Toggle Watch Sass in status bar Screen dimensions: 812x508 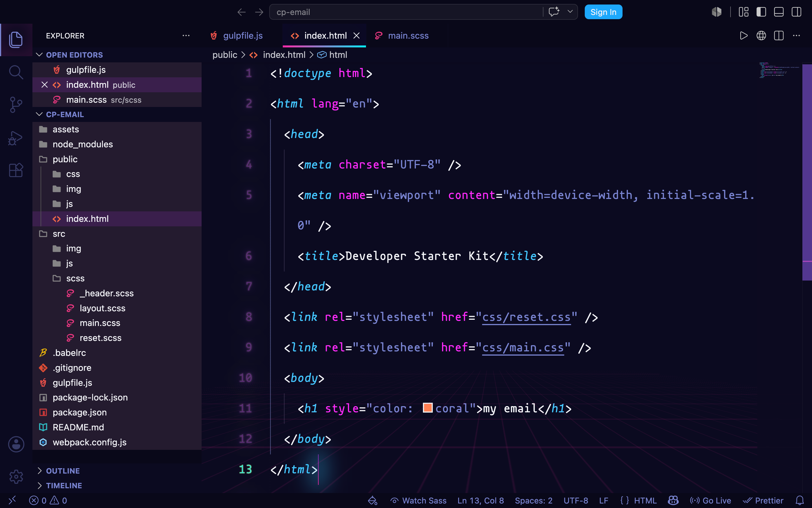[418, 501]
